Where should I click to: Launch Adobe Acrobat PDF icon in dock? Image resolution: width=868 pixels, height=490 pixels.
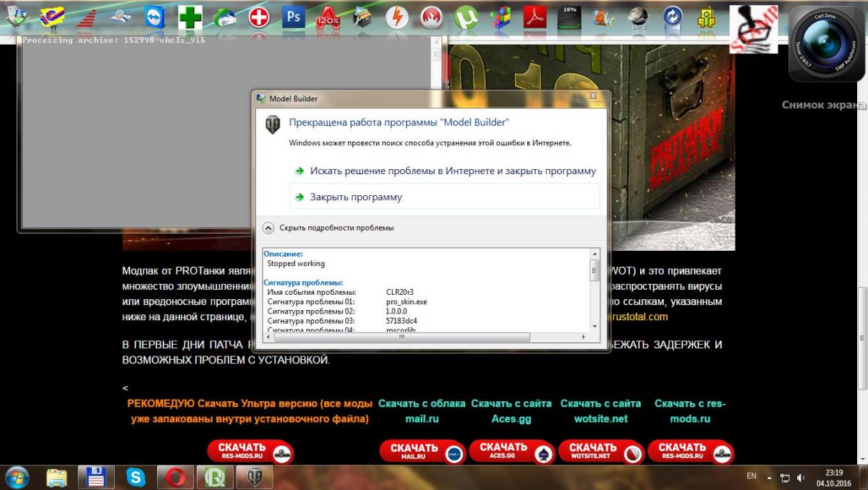pos(535,17)
